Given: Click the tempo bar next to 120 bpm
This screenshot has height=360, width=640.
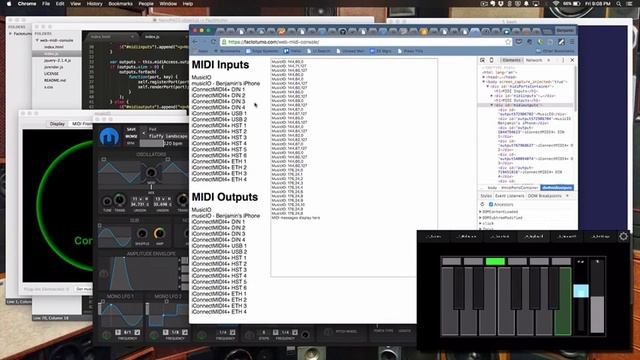Looking at the screenshot, I should 151,143.
